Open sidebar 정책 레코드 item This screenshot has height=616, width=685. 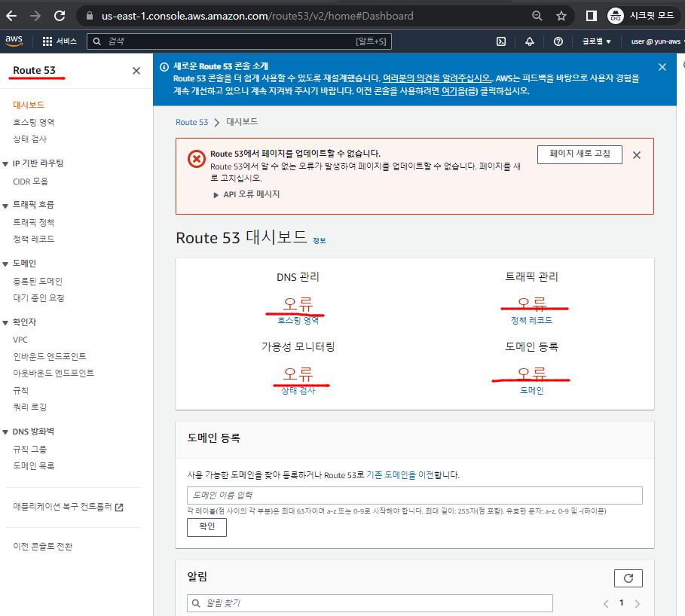coord(34,239)
